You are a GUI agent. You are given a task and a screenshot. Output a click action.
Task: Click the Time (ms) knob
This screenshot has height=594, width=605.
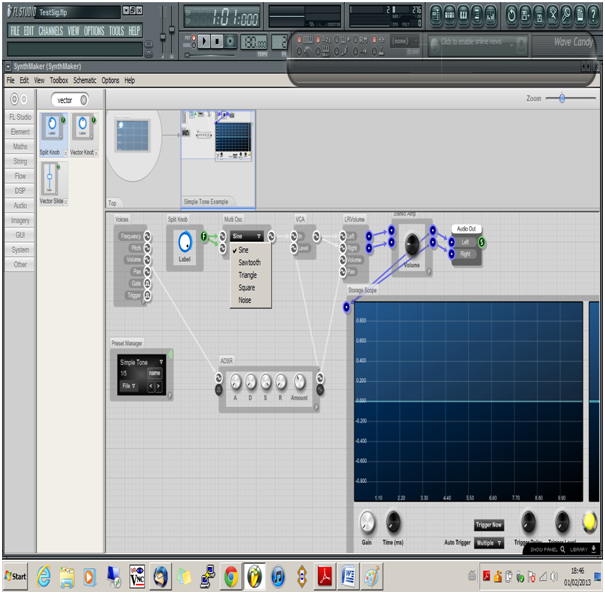point(394,520)
